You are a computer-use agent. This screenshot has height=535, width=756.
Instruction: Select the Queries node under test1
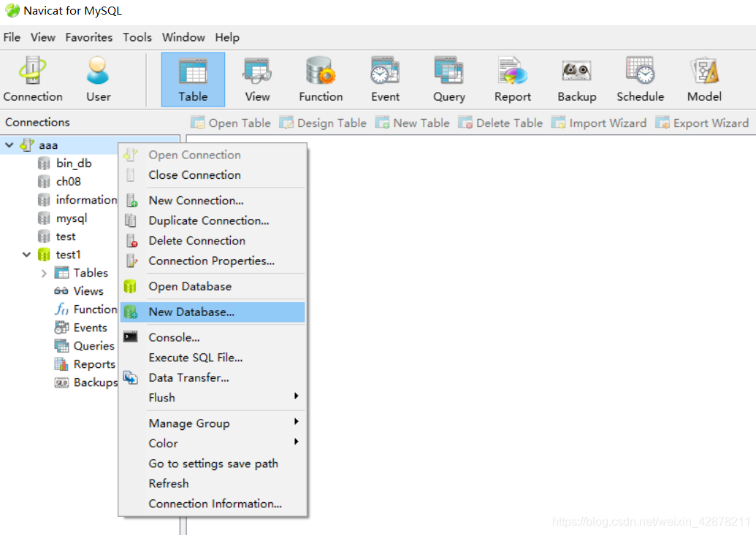click(93, 346)
